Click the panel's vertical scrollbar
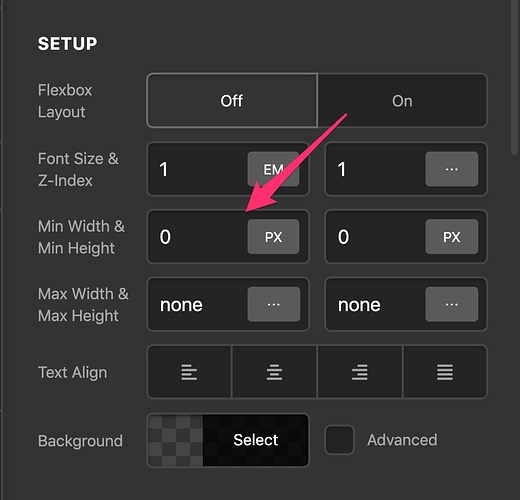520x500 pixels. [515, 77]
